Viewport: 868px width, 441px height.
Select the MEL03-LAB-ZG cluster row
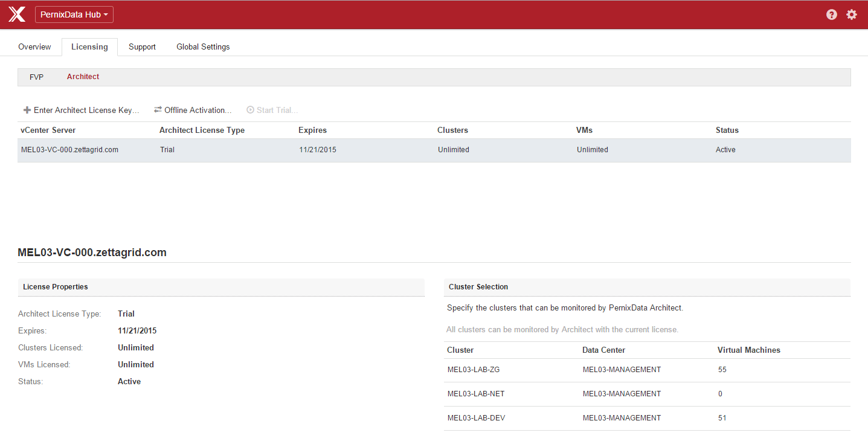[647, 370]
